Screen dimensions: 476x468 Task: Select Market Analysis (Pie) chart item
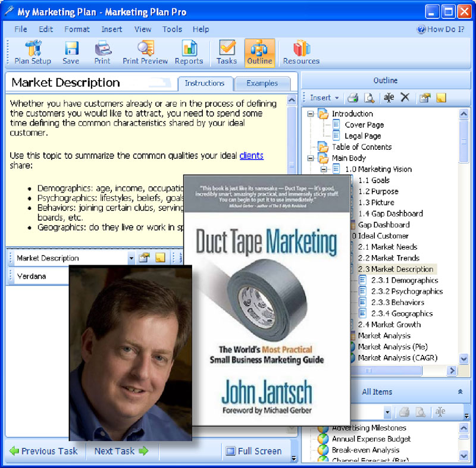[x=393, y=347]
